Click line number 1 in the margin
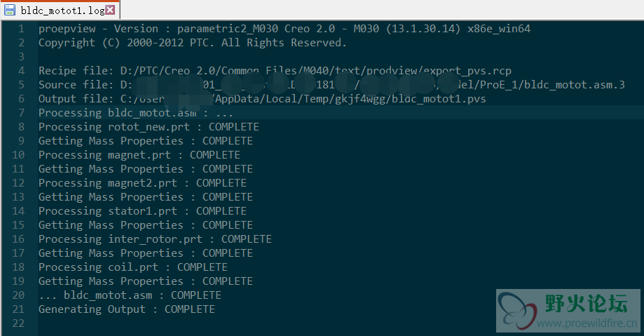 point(21,29)
